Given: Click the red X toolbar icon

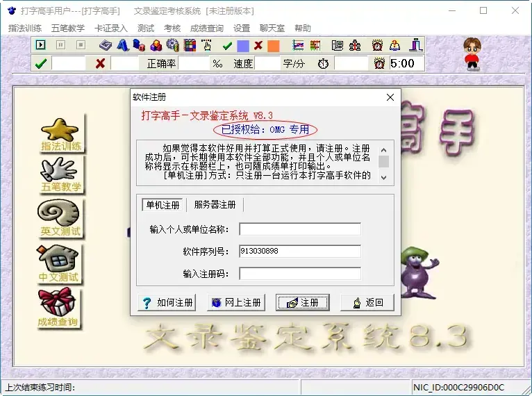Looking at the screenshot, I should [258, 45].
